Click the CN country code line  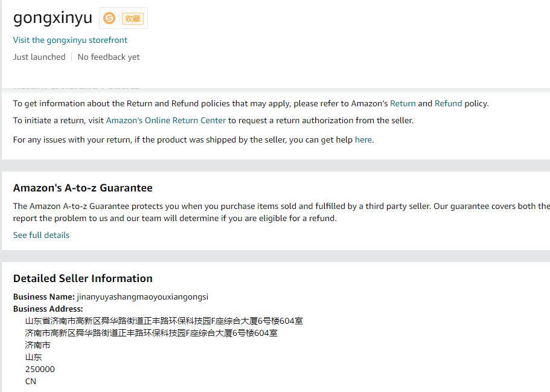(31, 381)
